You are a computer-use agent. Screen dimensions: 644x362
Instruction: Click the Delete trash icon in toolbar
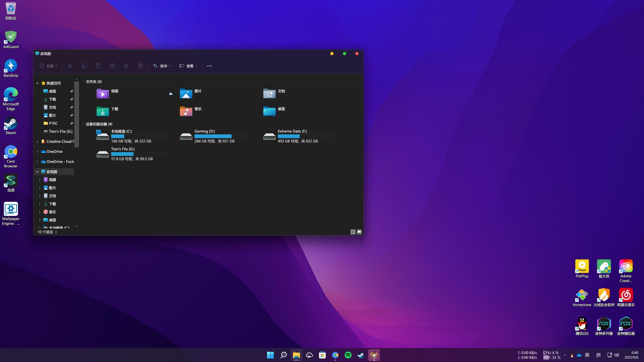point(140,66)
